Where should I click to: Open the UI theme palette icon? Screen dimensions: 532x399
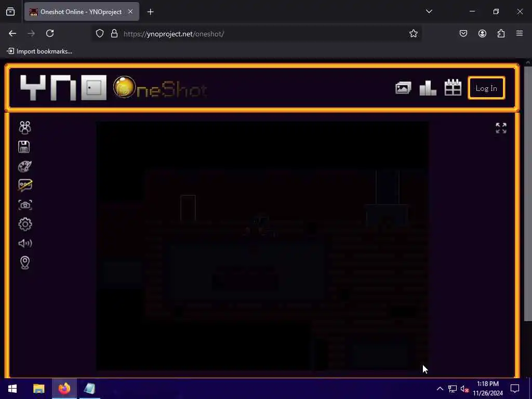point(25,166)
